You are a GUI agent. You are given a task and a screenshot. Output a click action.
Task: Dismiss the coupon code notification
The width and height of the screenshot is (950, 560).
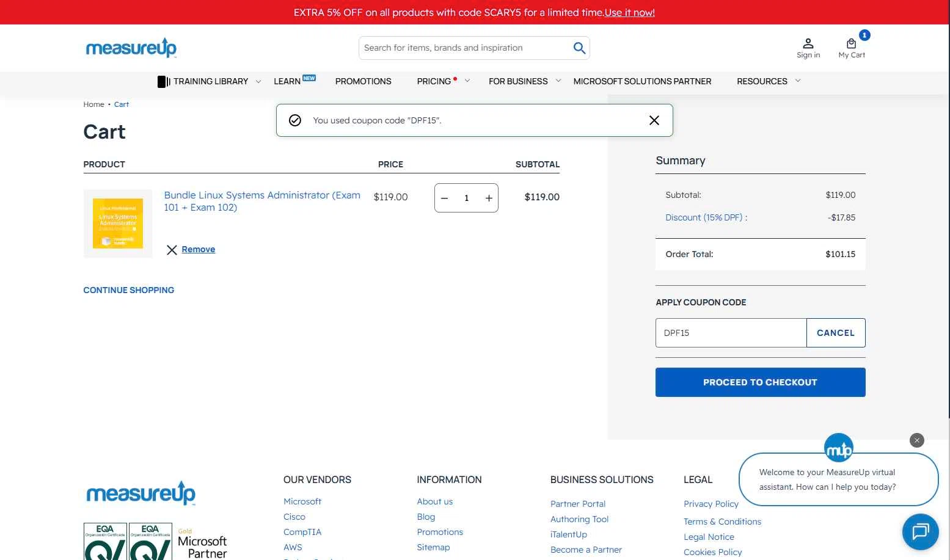click(x=654, y=120)
